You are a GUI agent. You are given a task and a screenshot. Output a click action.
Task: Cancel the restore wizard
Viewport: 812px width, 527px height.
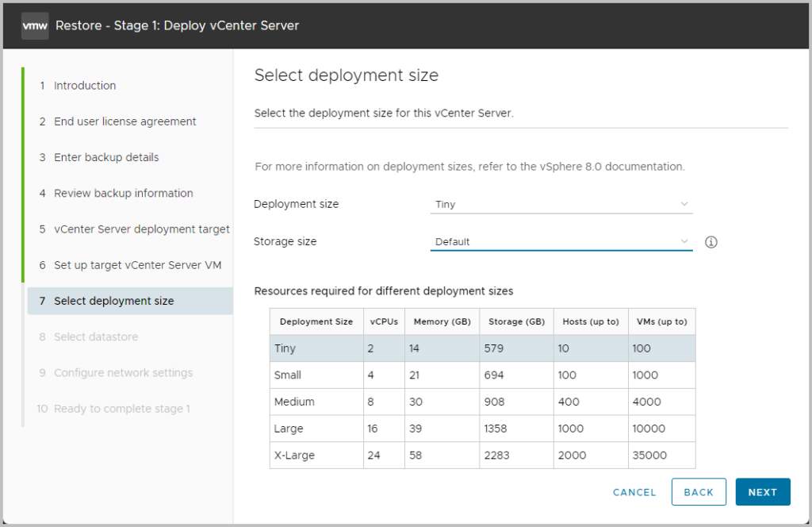point(634,492)
